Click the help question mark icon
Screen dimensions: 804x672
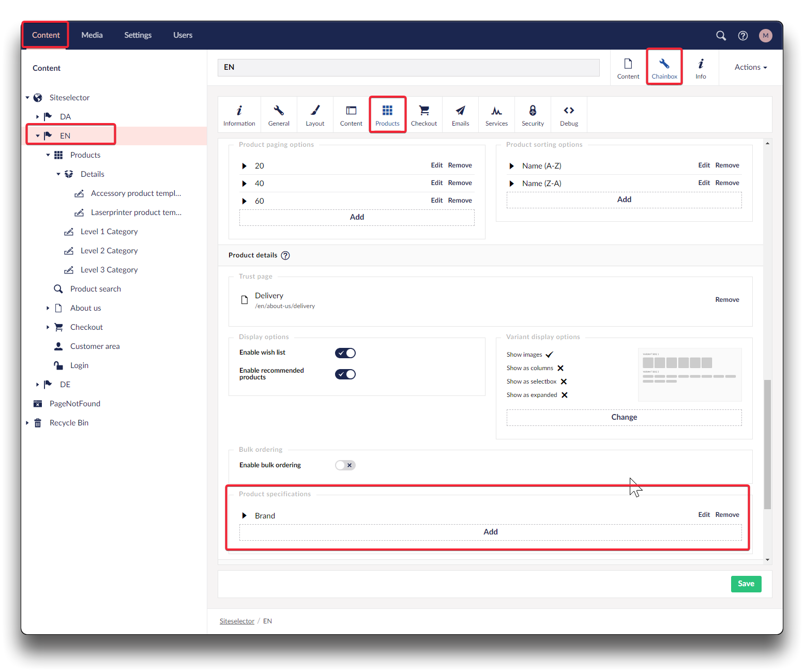click(742, 36)
